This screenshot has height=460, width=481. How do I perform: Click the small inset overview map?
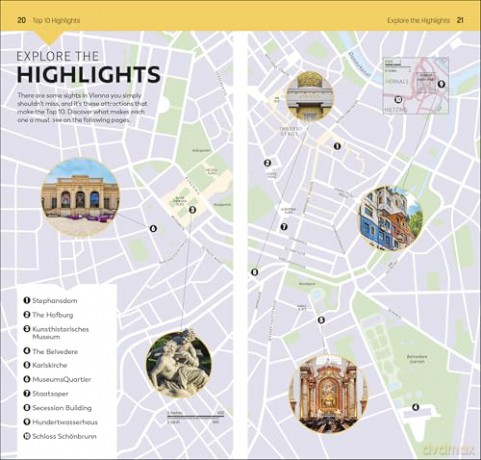[x=416, y=86]
